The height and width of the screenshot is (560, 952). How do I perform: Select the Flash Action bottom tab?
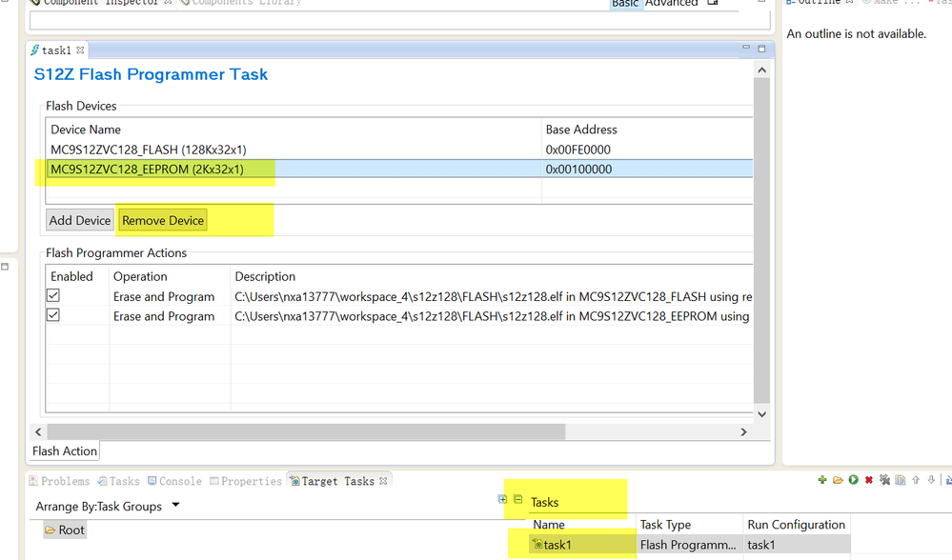(x=65, y=450)
